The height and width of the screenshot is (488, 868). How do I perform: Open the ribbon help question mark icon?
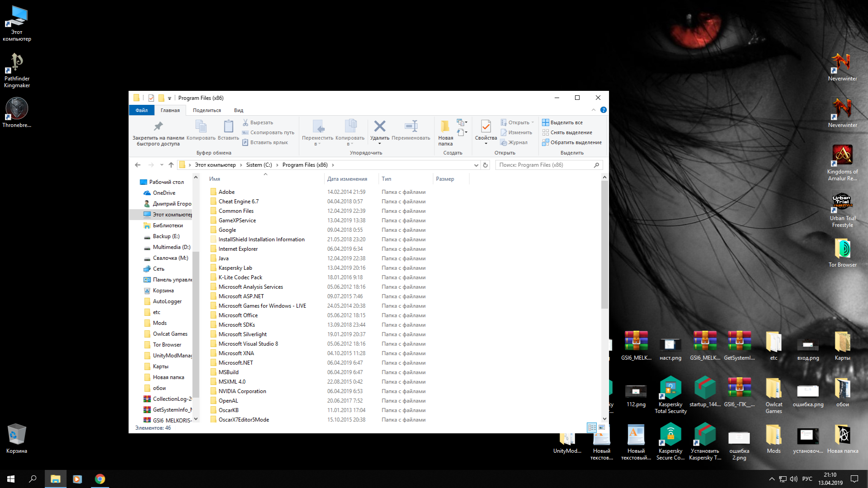coord(603,110)
